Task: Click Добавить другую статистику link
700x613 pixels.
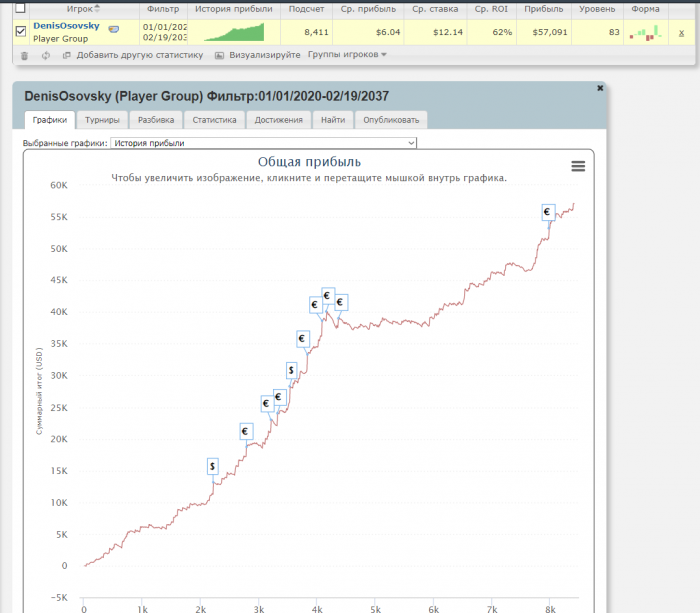Action: click(x=139, y=55)
